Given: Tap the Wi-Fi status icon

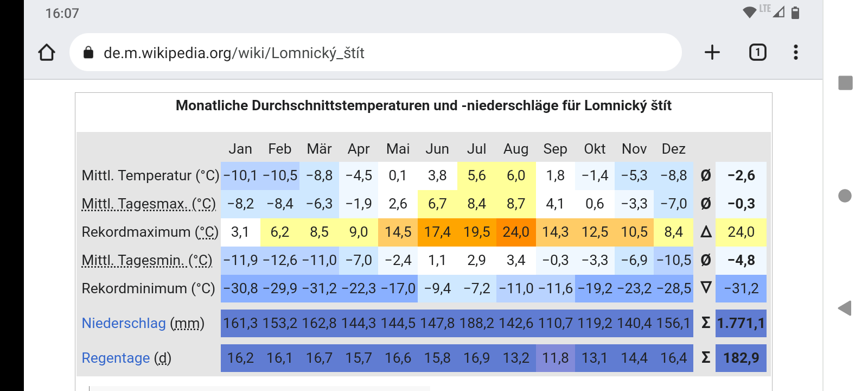Looking at the screenshot, I should 749,12.
